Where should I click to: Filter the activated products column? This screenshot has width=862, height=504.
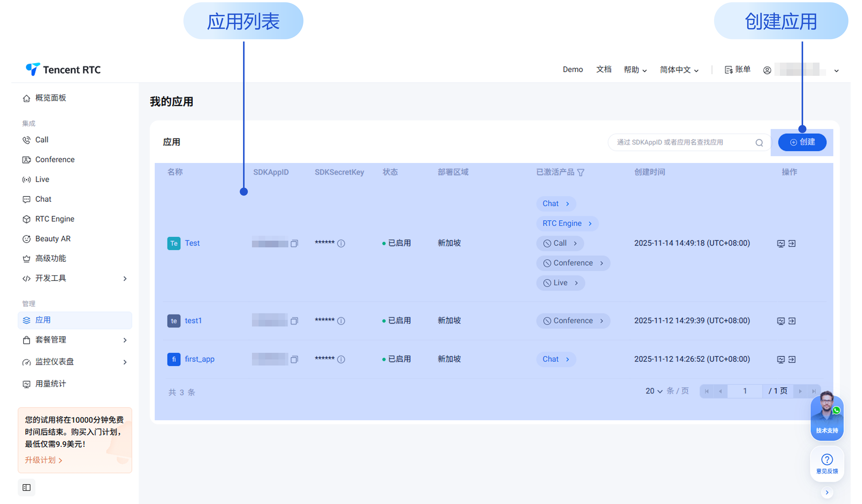pos(580,172)
